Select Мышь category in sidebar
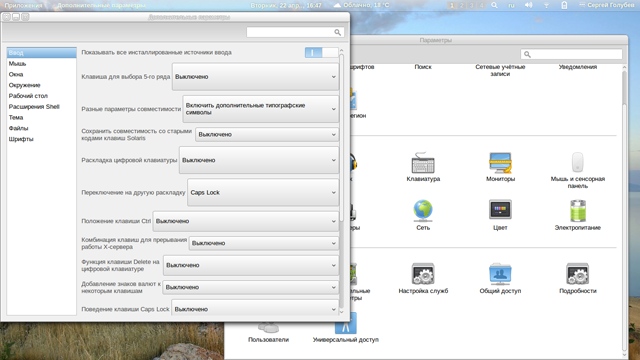 (41, 64)
